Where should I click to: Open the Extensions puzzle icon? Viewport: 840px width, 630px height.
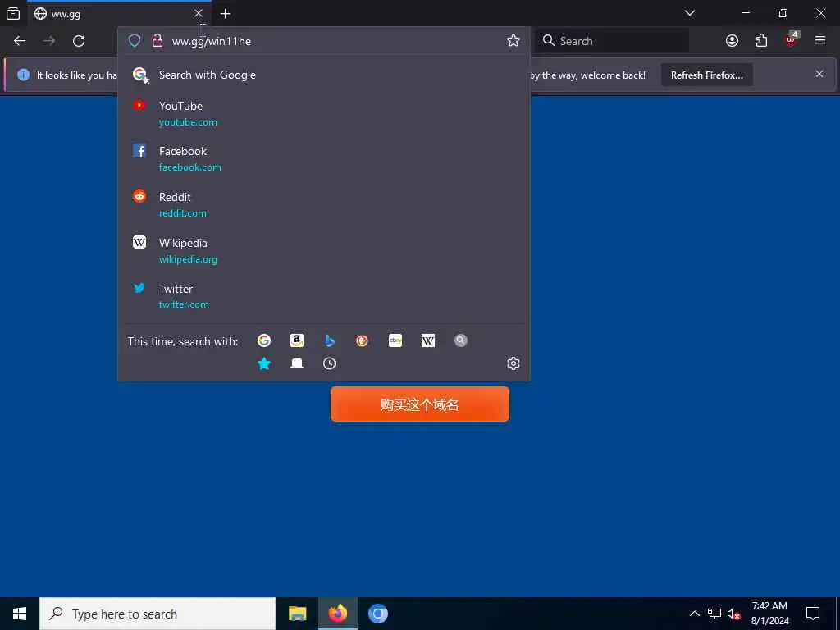[x=761, y=41]
